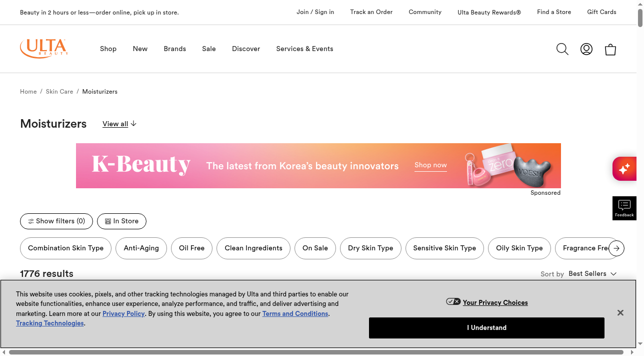
Task: Toggle the In Store filter button
Action: (121, 221)
